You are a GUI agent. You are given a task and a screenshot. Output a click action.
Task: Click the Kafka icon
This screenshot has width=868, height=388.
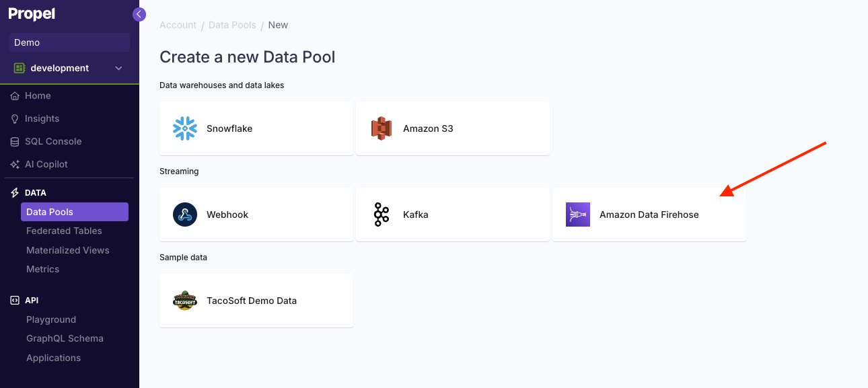[x=381, y=214]
